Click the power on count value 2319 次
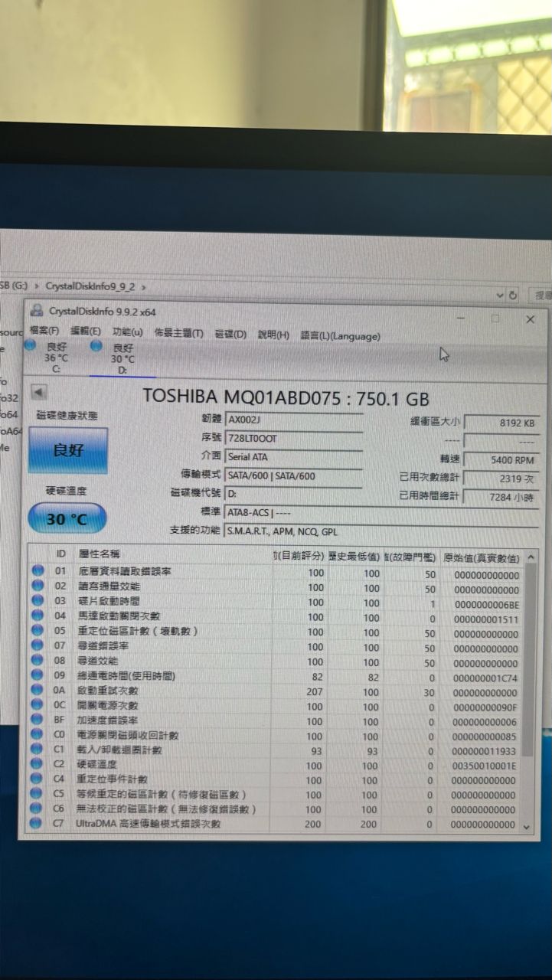 click(x=501, y=479)
